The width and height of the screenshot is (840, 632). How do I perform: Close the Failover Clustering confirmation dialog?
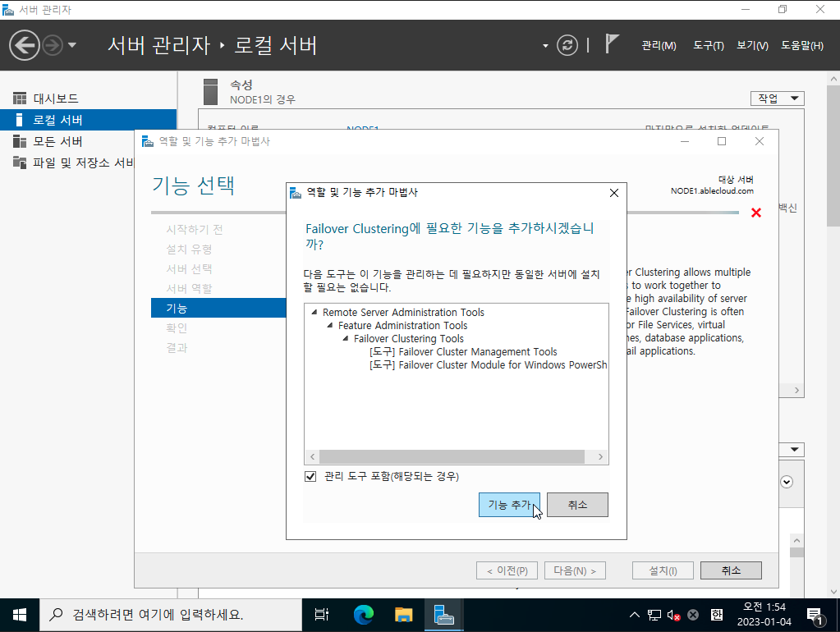[x=614, y=193]
